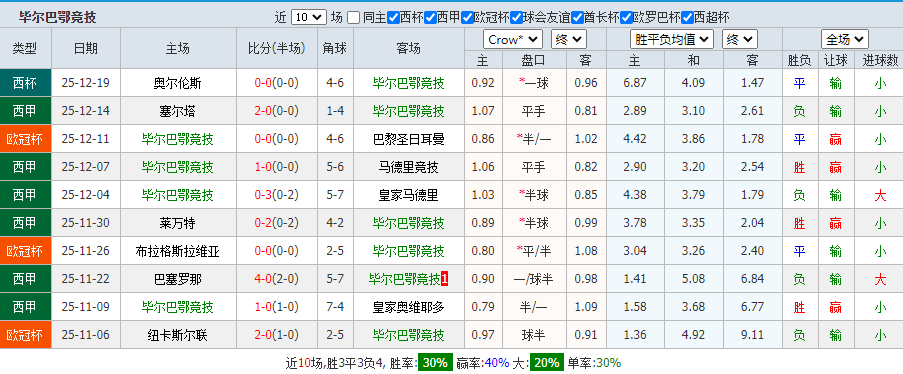Click the 胜 result in 马德里竞技 row
Image resolution: width=903 pixels, height=374 pixels.
click(x=799, y=167)
